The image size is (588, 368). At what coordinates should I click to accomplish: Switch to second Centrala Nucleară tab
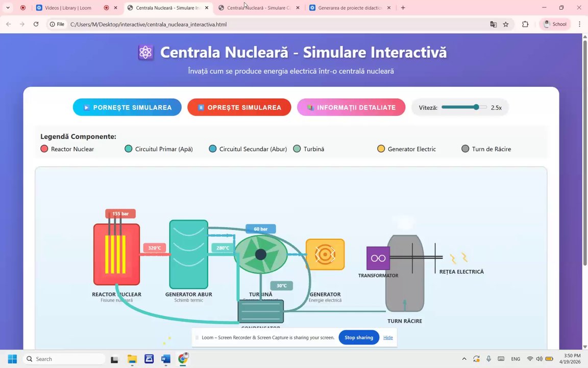click(x=258, y=8)
